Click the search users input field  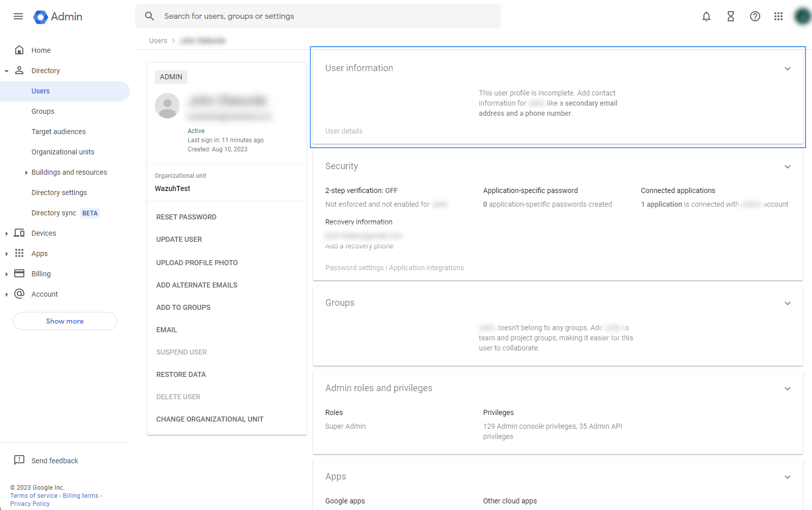click(325, 16)
